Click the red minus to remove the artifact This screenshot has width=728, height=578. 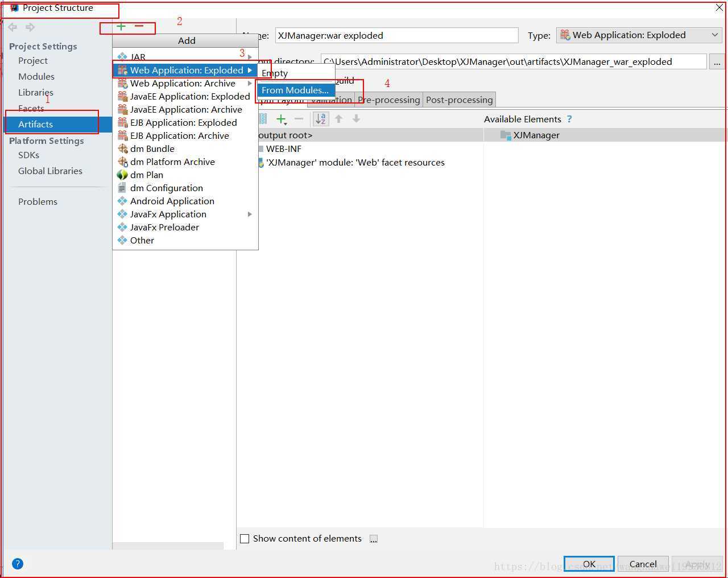(x=139, y=26)
